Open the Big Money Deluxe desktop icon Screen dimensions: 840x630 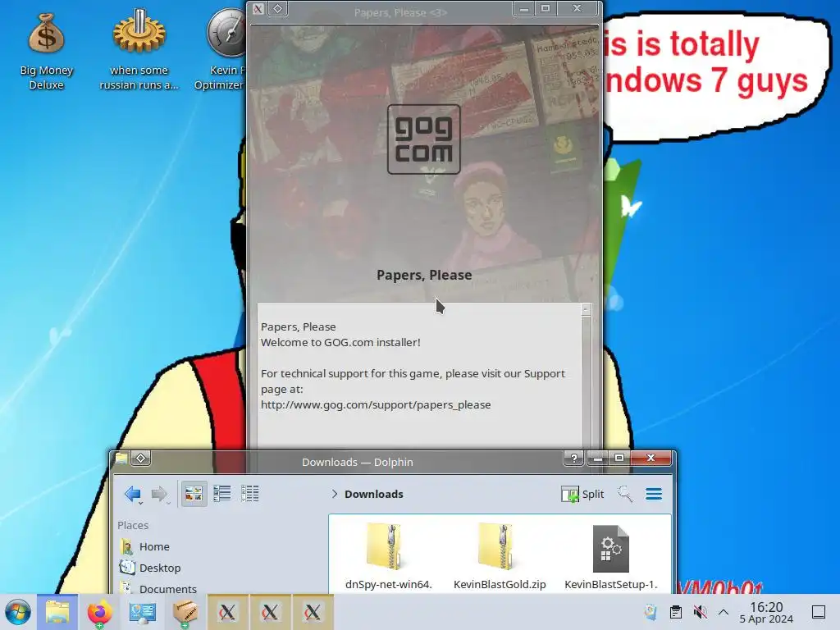[46, 51]
